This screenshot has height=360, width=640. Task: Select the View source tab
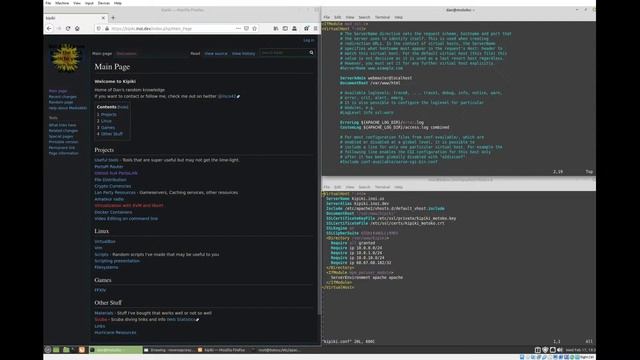216,53
